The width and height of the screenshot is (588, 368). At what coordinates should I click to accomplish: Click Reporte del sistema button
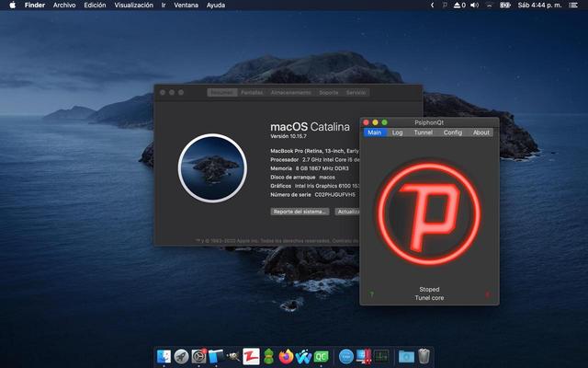(300, 212)
